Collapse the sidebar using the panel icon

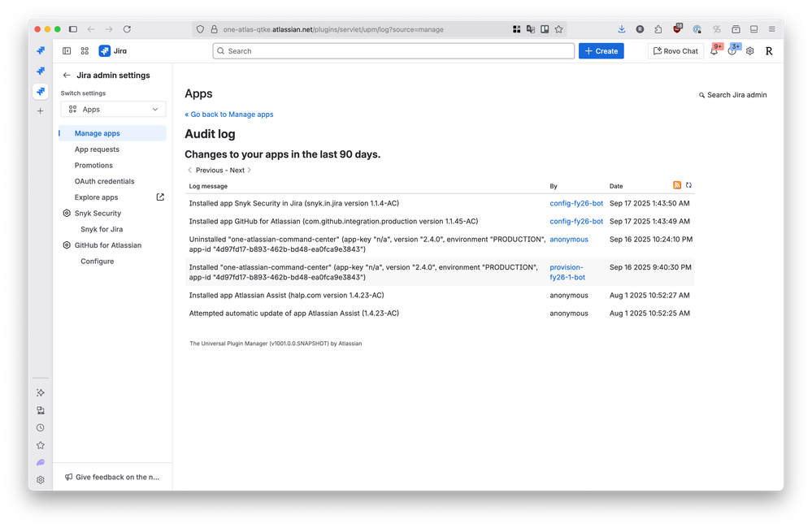coord(67,51)
